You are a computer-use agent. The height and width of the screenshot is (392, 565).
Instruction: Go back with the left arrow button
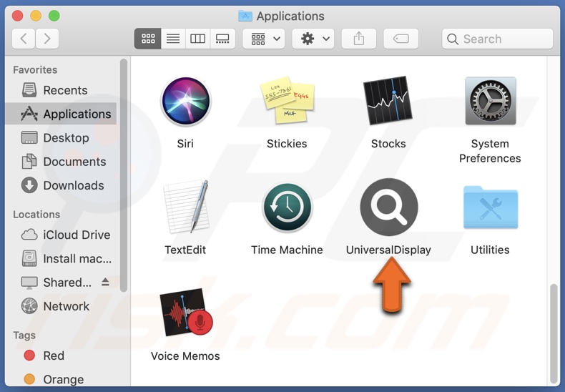tap(24, 39)
